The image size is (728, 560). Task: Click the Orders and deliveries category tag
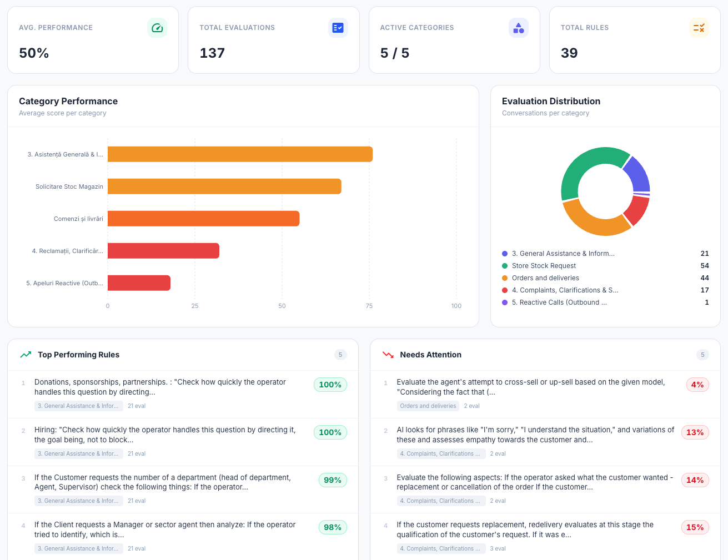pos(428,406)
